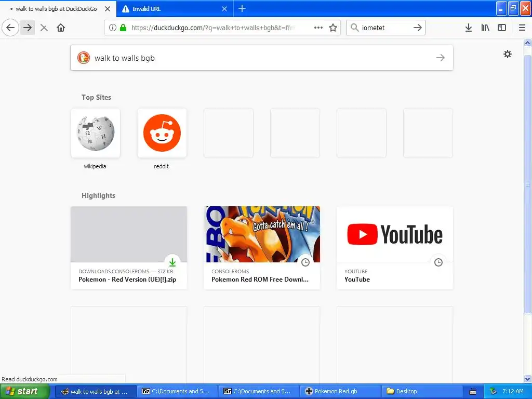Click the green secure connection padlock
The image size is (532, 399).
tap(123, 28)
